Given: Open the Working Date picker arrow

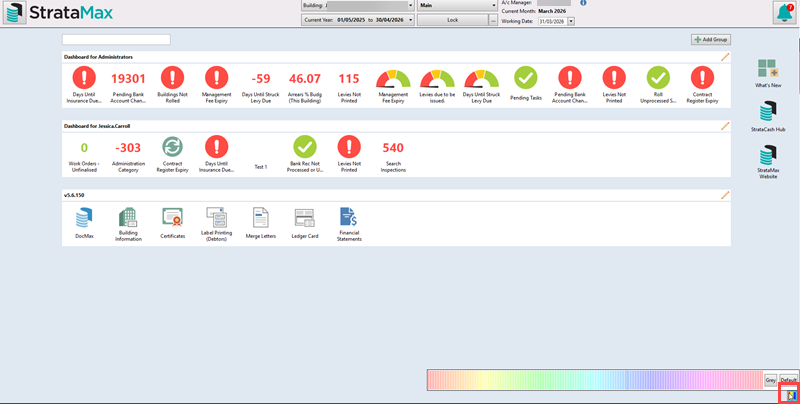Looking at the screenshot, I should [x=571, y=21].
